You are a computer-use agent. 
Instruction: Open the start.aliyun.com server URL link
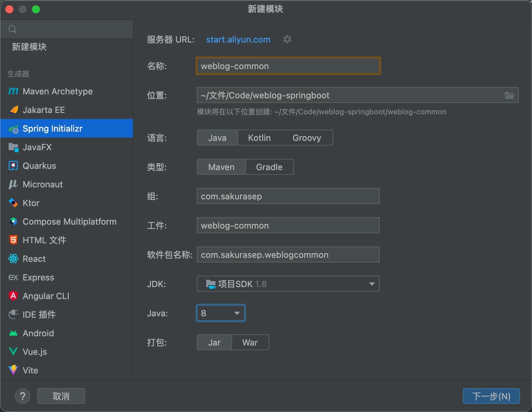pos(238,40)
